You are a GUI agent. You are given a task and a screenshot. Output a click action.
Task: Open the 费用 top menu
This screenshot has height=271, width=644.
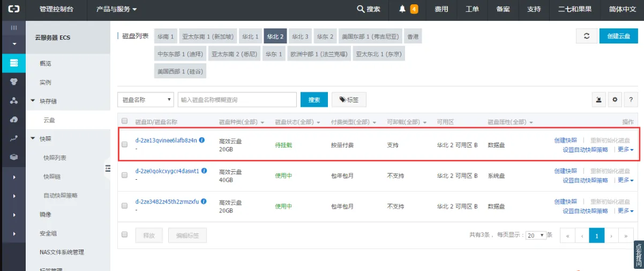(x=441, y=9)
